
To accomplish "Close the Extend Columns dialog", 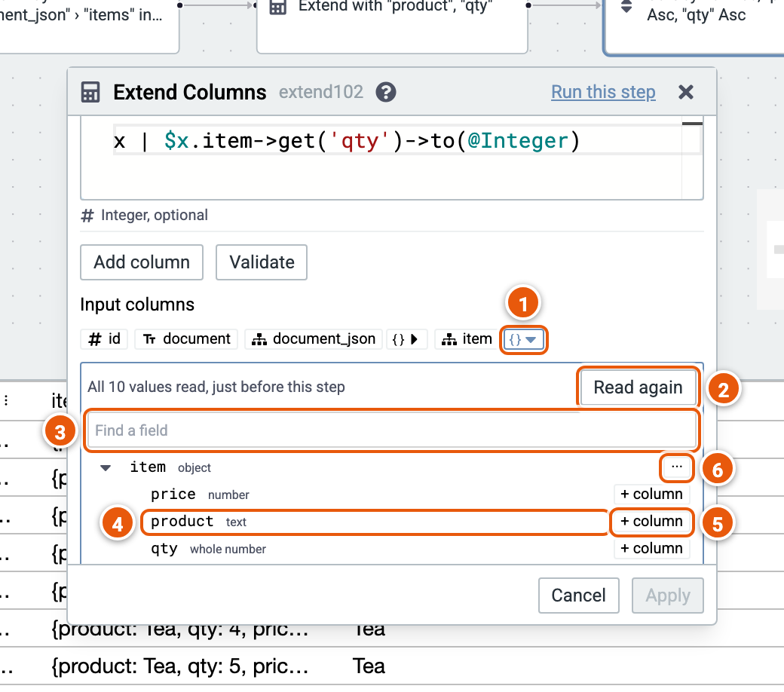I will point(686,92).
